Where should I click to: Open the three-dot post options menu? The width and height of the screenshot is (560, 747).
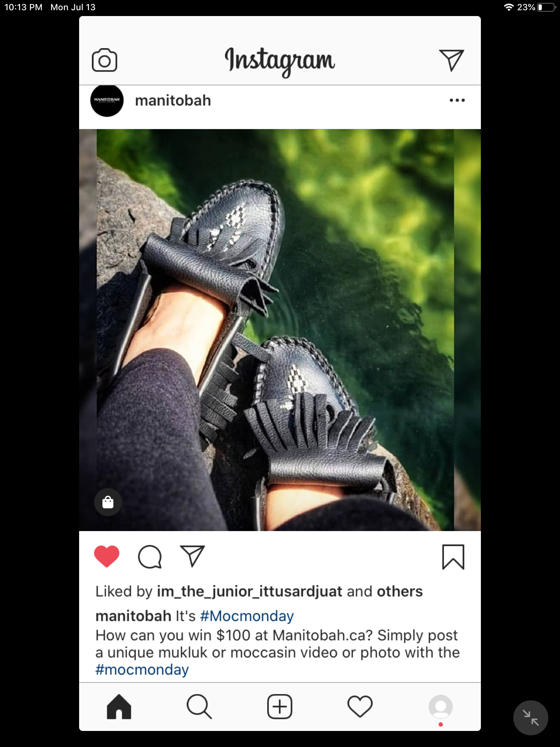tap(457, 100)
